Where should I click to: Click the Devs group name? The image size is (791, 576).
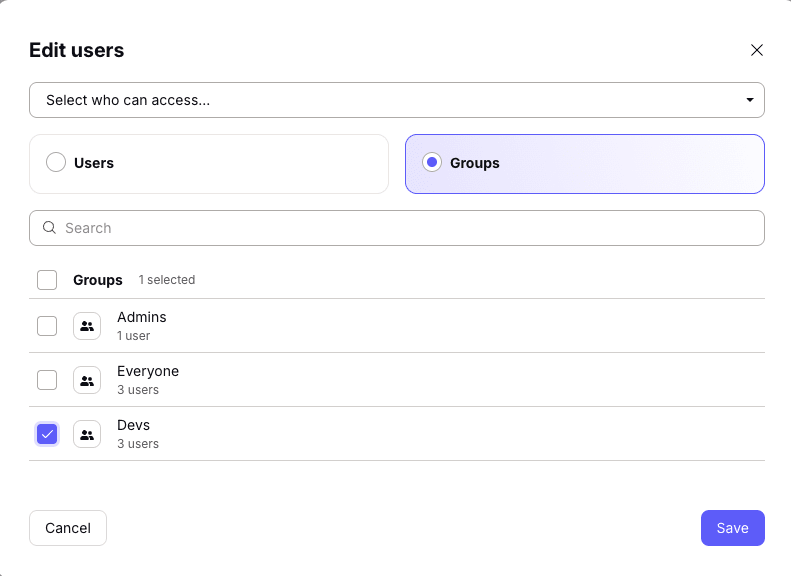[134, 425]
